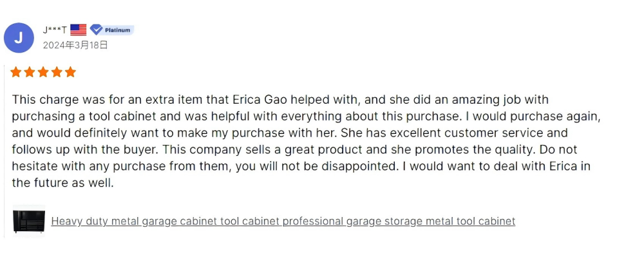Click the final line 'the future as well.'

[62, 183]
